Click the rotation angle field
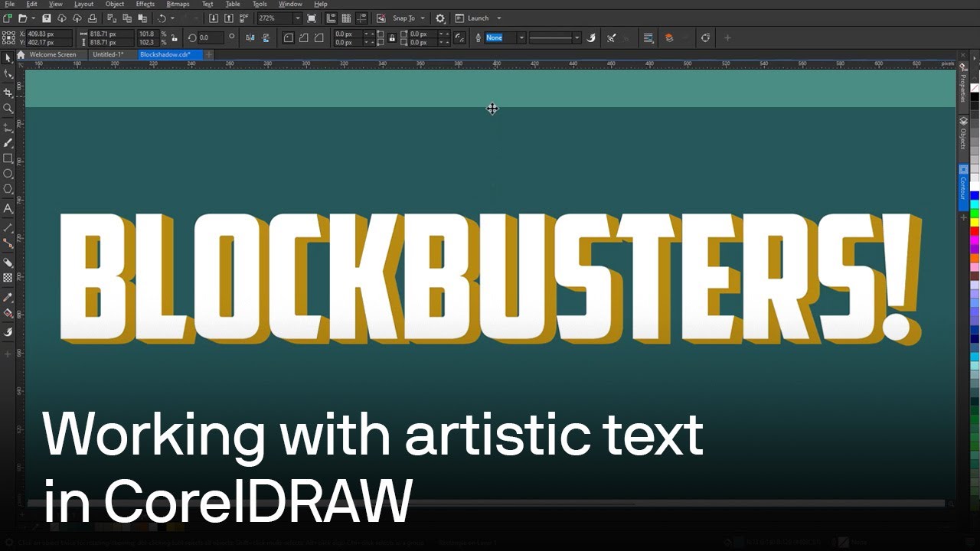The image size is (980, 551). point(211,37)
